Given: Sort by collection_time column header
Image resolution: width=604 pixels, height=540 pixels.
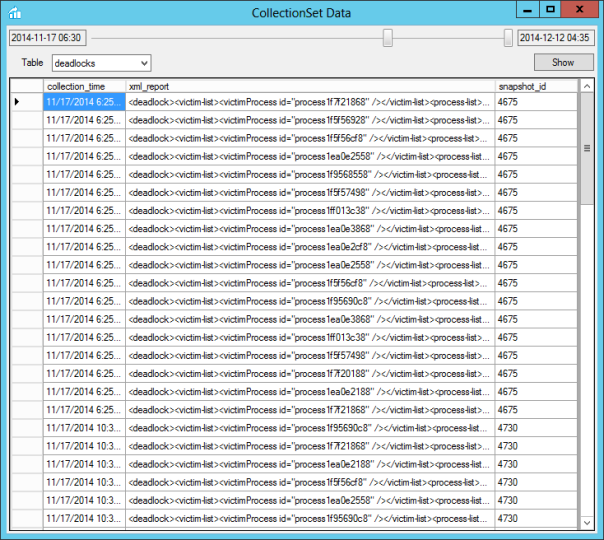Looking at the screenshot, I should [x=84, y=86].
